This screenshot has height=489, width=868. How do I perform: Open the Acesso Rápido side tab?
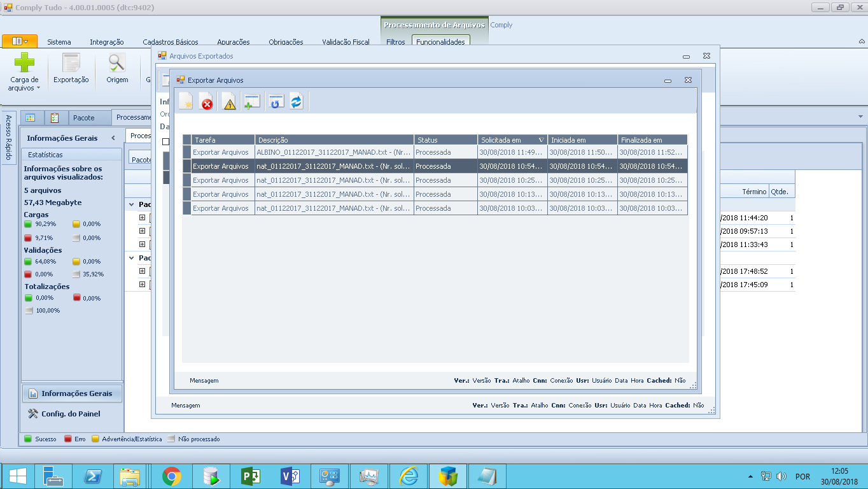coord(8,138)
